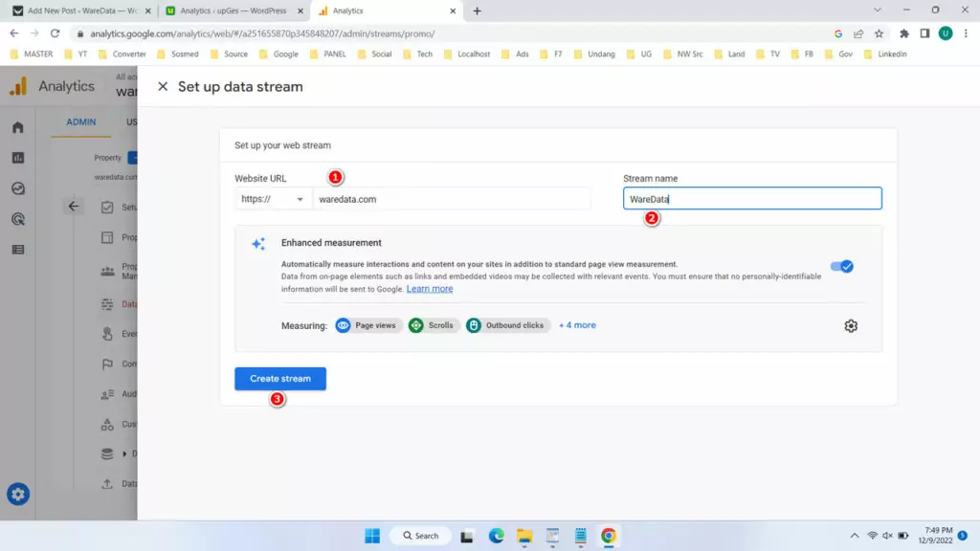
Task: Click the back arrow in the property column
Action: tap(73, 207)
